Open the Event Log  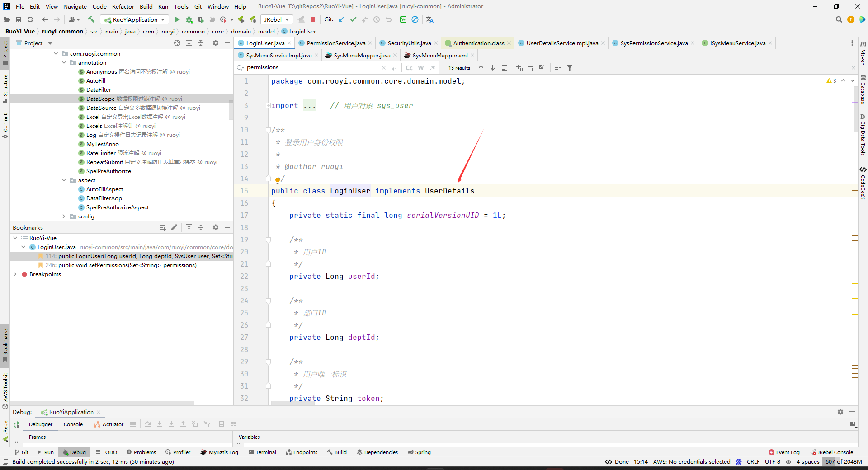tap(784, 452)
